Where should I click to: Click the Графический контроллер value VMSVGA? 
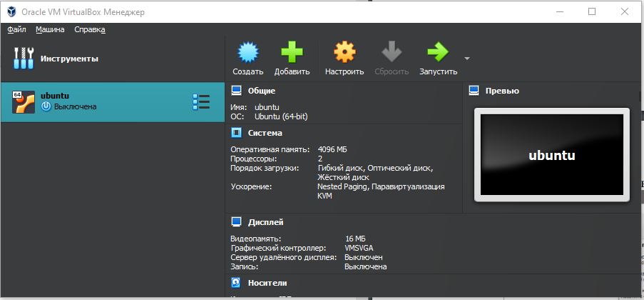pos(359,248)
